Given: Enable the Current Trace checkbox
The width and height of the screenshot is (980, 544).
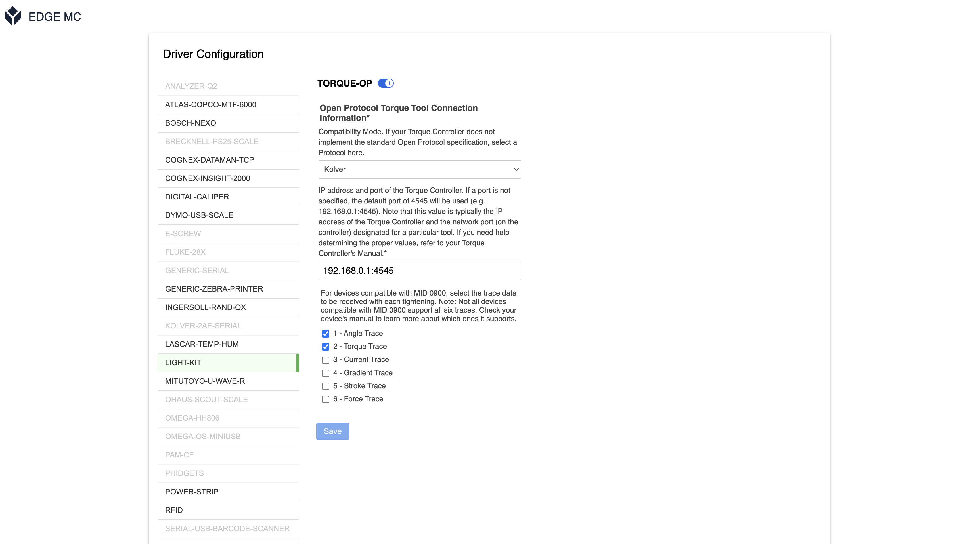Looking at the screenshot, I should click(x=325, y=360).
